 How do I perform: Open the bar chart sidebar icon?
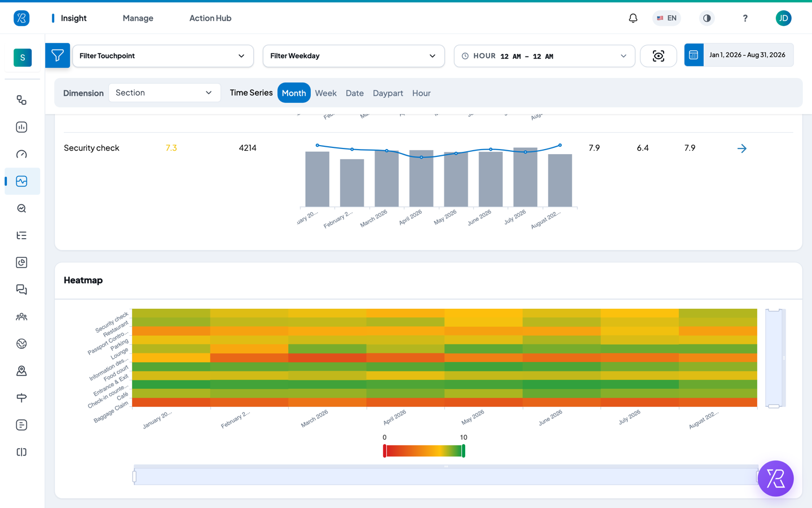(21, 127)
